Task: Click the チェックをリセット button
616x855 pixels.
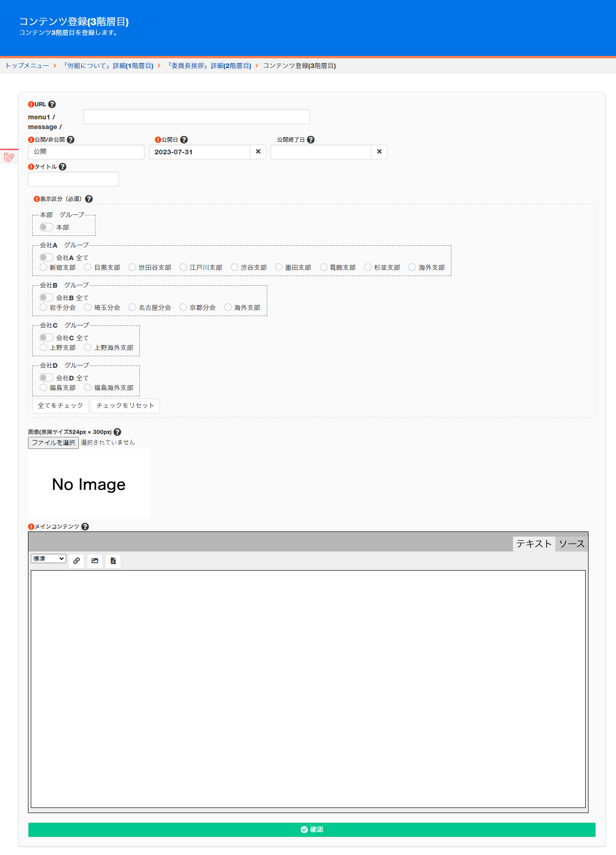Action: (125, 406)
